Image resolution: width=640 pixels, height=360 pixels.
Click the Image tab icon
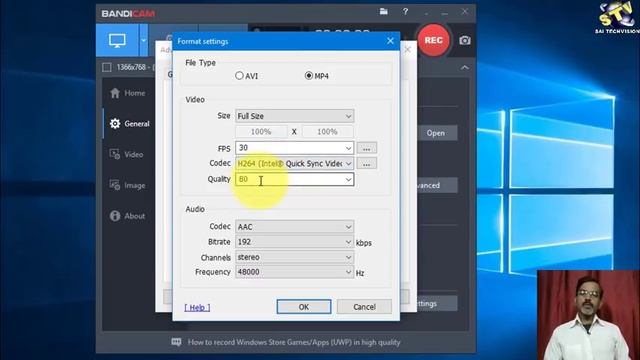[115, 185]
